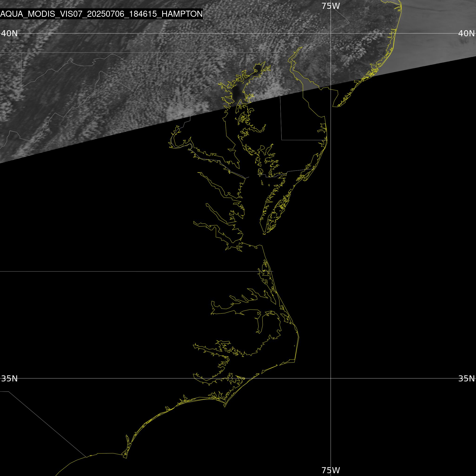Click the left 40N latitude label
Screen dimensions: 476x476
tap(9, 33)
